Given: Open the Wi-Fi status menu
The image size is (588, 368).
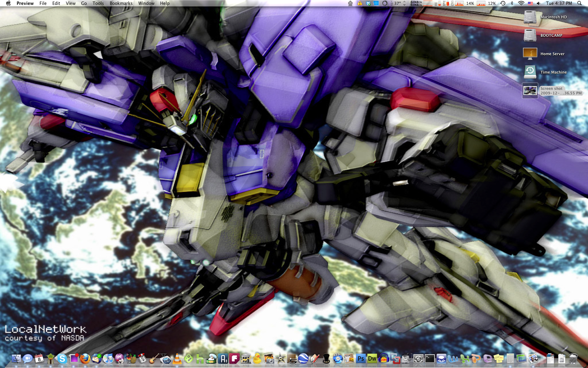Looking at the screenshot, I should coord(521,3).
